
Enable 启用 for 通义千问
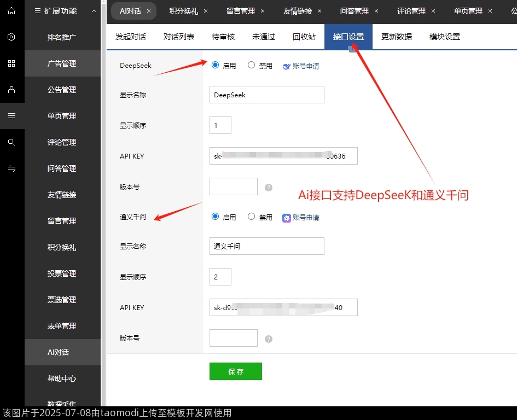coord(215,217)
